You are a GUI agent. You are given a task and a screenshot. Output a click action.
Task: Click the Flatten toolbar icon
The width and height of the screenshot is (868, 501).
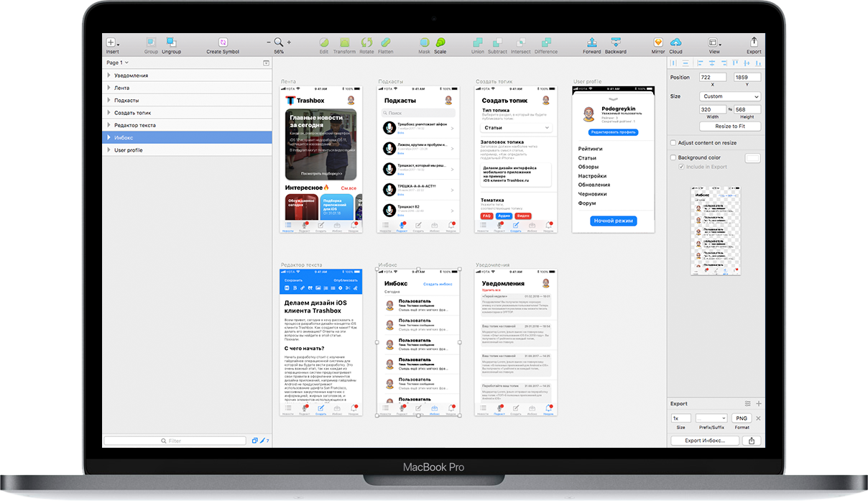386,42
